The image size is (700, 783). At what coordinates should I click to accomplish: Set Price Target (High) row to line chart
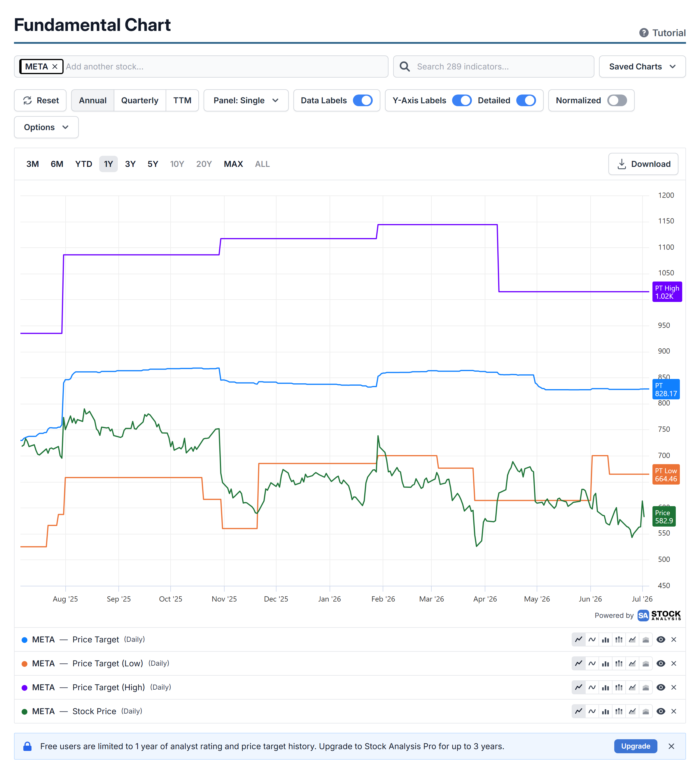[x=578, y=687]
